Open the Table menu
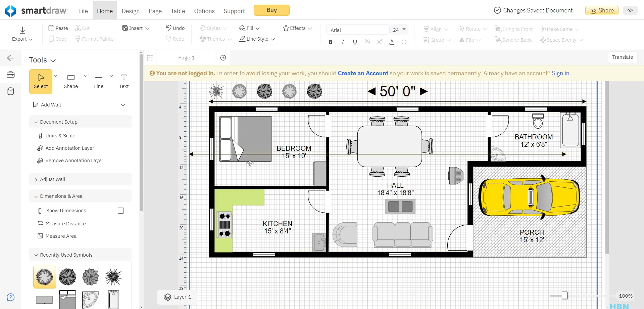The height and width of the screenshot is (309, 644). pos(178,11)
